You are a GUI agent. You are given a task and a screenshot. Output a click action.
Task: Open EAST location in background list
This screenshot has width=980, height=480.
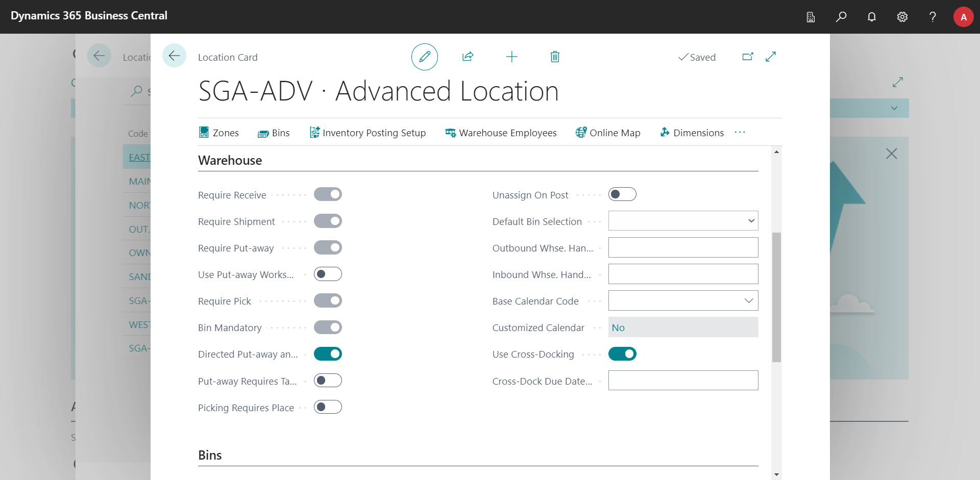coord(139,157)
